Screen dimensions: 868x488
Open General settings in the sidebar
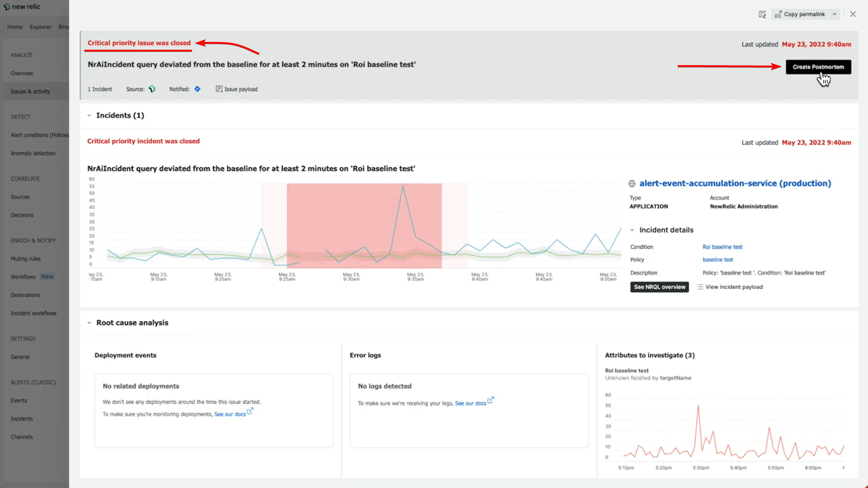click(x=20, y=357)
